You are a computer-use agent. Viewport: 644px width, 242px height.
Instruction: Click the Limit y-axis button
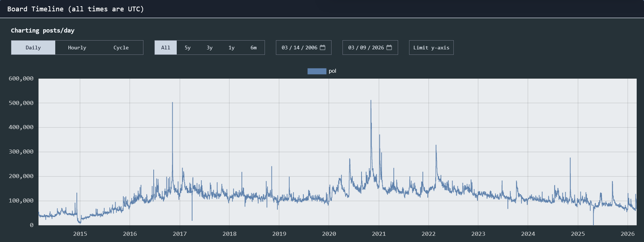click(431, 48)
